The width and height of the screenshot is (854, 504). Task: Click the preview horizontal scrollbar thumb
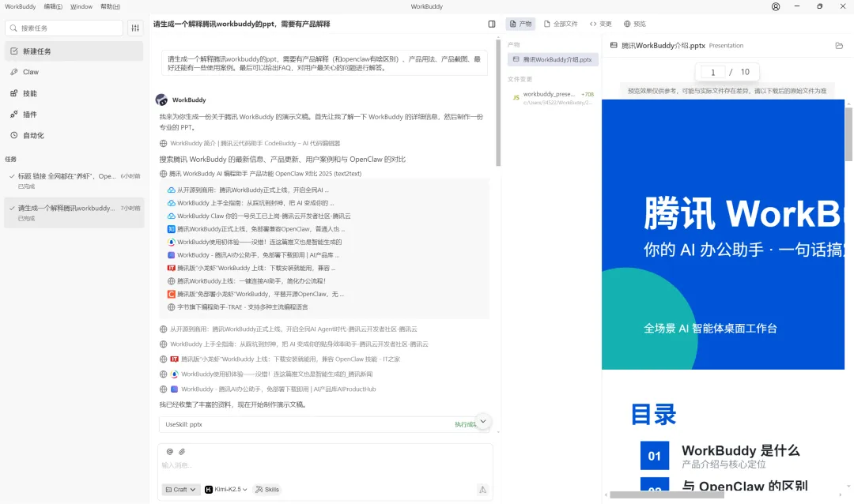[x=667, y=495]
